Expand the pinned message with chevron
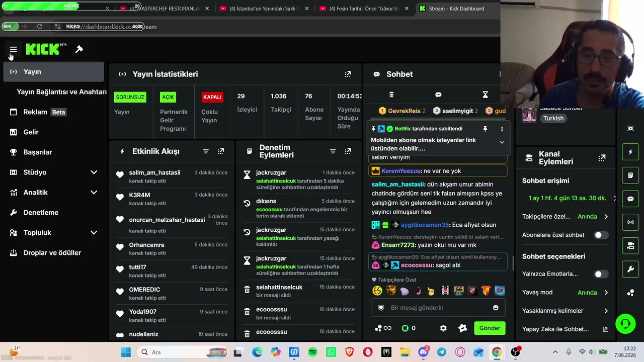The height and width of the screenshot is (362, 644). tap(502, 142)
